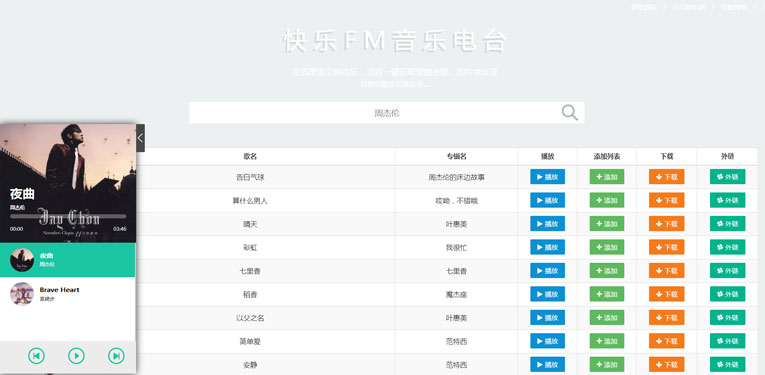Play the song 晴天

coord(547,223)
